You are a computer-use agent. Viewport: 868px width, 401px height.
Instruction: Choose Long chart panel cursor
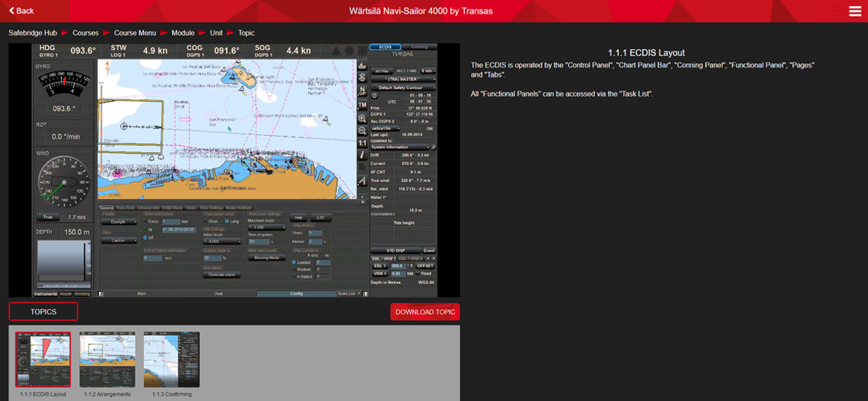pos(227,221)
